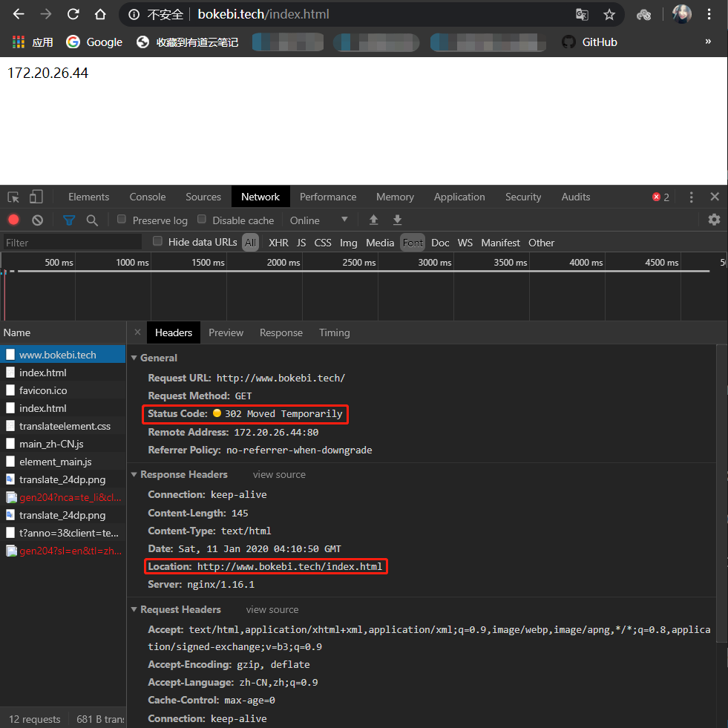Filter requests by CSS

tap(323, 243)
